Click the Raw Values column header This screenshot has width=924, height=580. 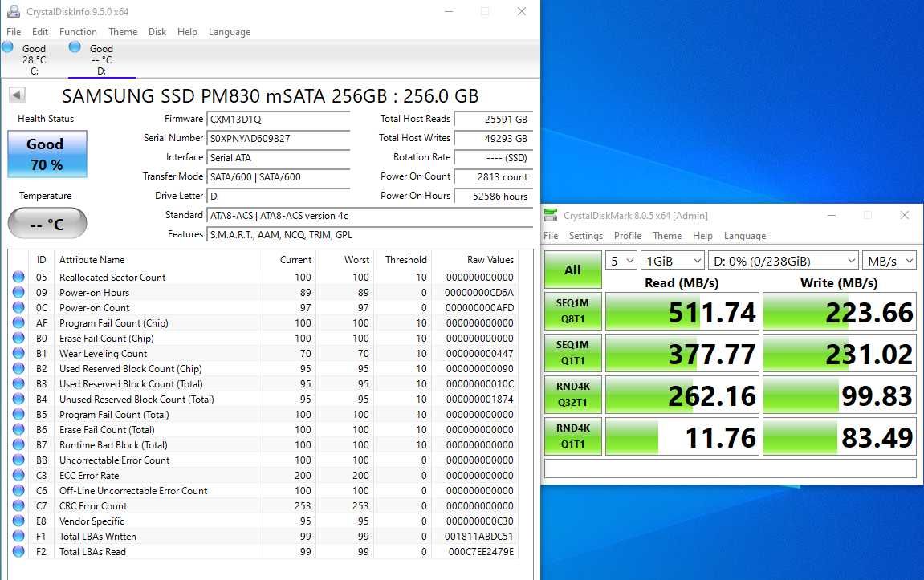click(x=490, y=260)
